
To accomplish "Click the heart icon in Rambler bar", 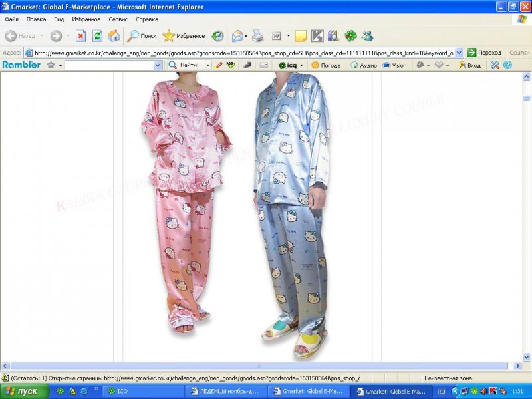I will [439, 65].
